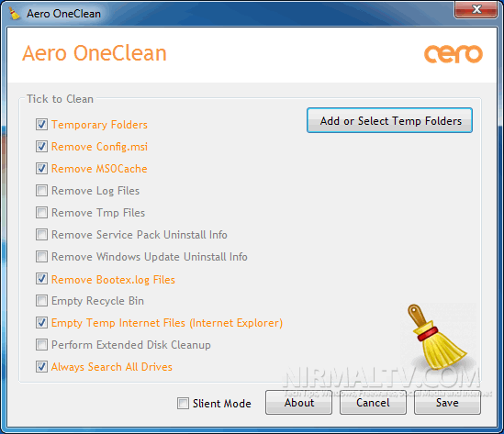
Task: Enable Remove Windows Update Uninstall Info
Action: 42,257
